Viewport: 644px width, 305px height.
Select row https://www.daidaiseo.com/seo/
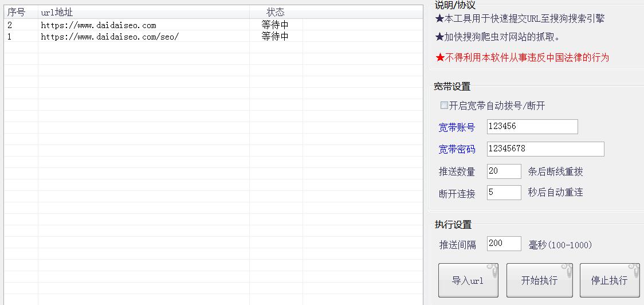(x=213, y=37)
